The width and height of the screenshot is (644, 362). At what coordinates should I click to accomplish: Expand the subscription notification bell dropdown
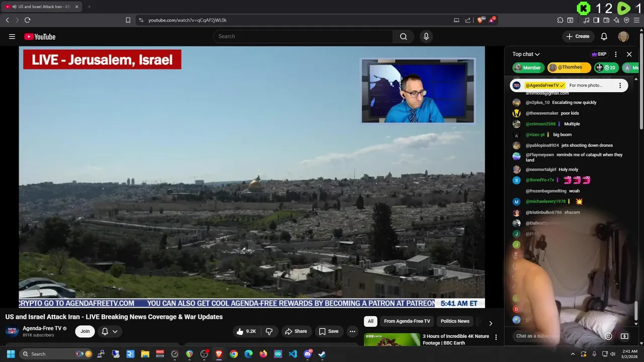point(109,331)
